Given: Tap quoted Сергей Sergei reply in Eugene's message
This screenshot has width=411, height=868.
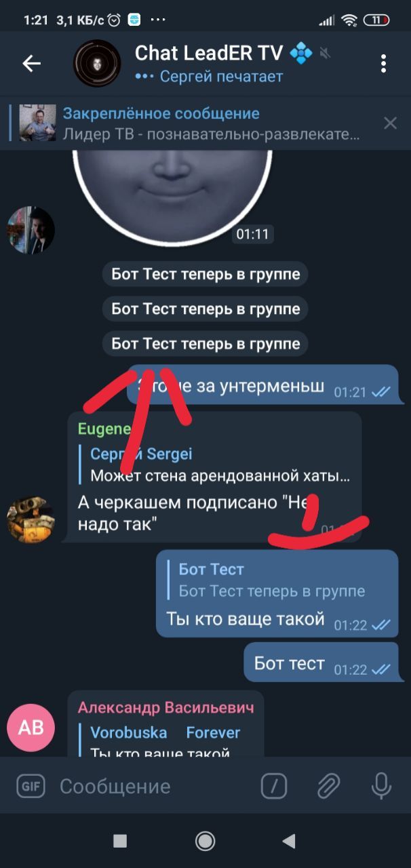Looking at the screenshot, I should click(x=218, y=465).
